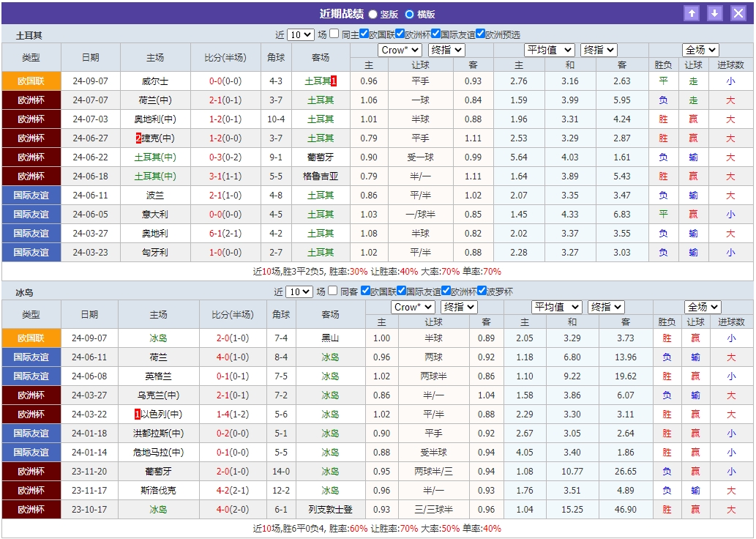Uncheck the 欧洲预选 filter checkbox
The image size is (756, 539).
(480, 32)
